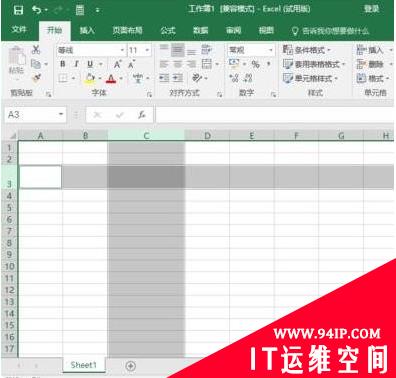Viewport: 396px width, 378px height.
Task: Click the Insert Function fx icon
Action: [142, 115]
